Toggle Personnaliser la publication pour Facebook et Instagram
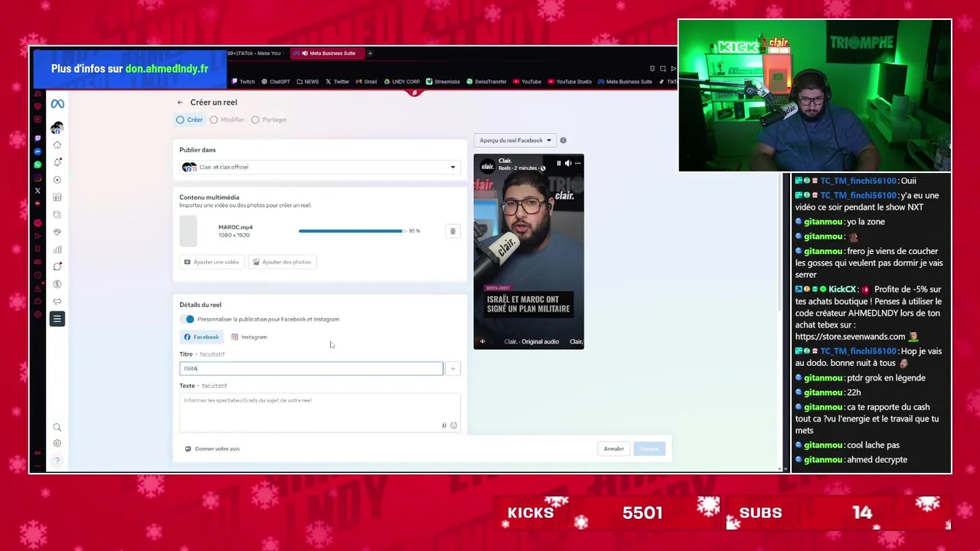This screenshot has width=980, height=551. click(x=188, y=319)
